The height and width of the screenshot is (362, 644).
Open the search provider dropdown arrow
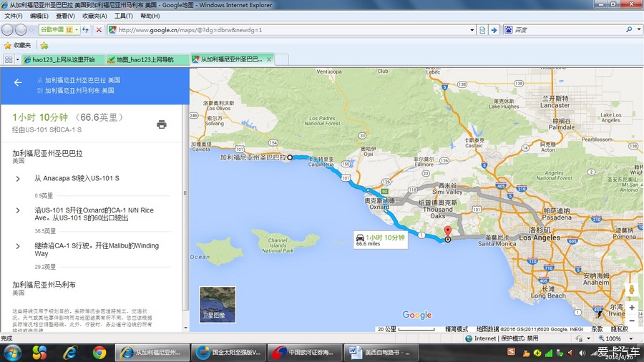point(639,29)
